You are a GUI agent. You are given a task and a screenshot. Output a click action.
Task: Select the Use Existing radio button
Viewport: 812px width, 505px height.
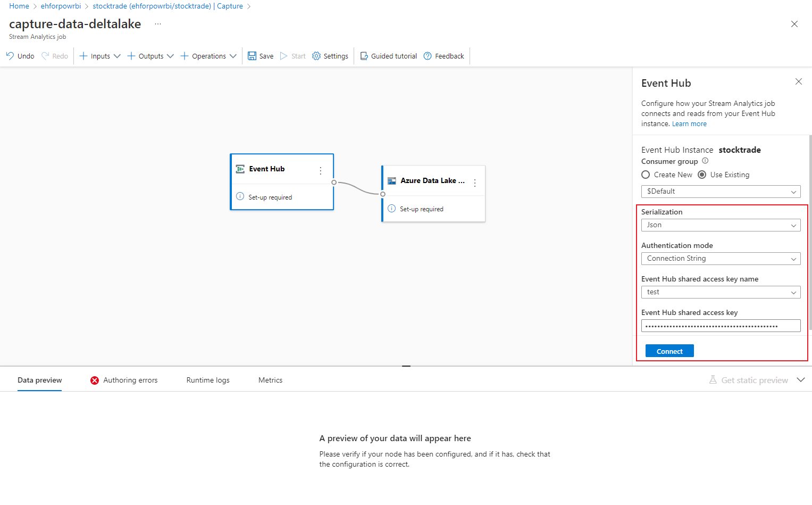click(702, 175)
